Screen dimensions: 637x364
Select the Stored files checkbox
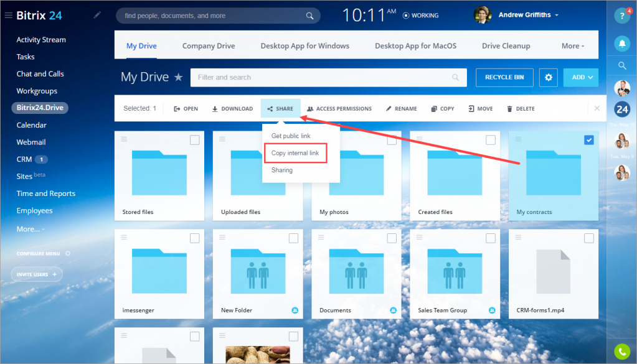pyautogui.click(x=195, y=140)
